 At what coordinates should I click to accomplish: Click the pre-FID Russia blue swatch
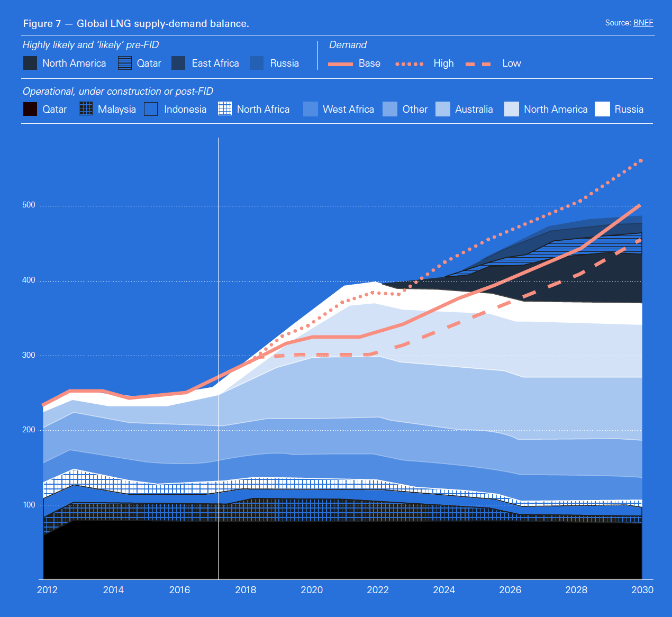[257, 63]
